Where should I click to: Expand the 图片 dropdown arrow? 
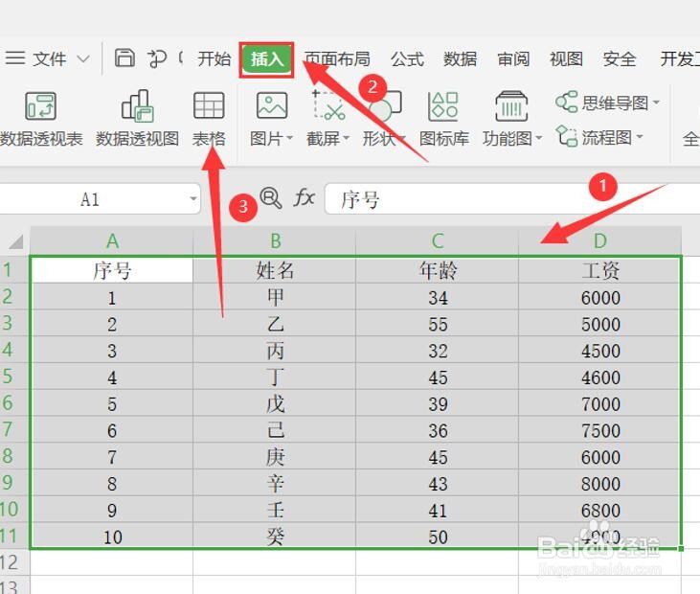point(289,139)
